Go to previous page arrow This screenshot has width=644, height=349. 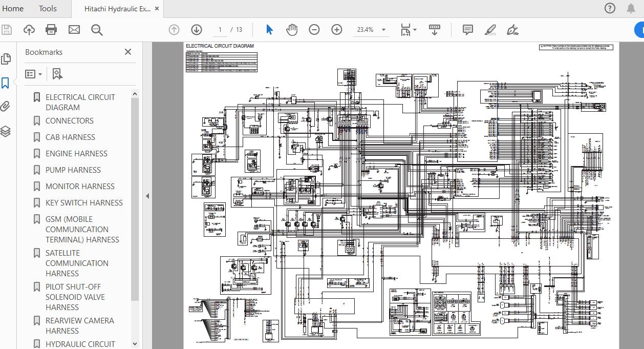pos(174,30)
